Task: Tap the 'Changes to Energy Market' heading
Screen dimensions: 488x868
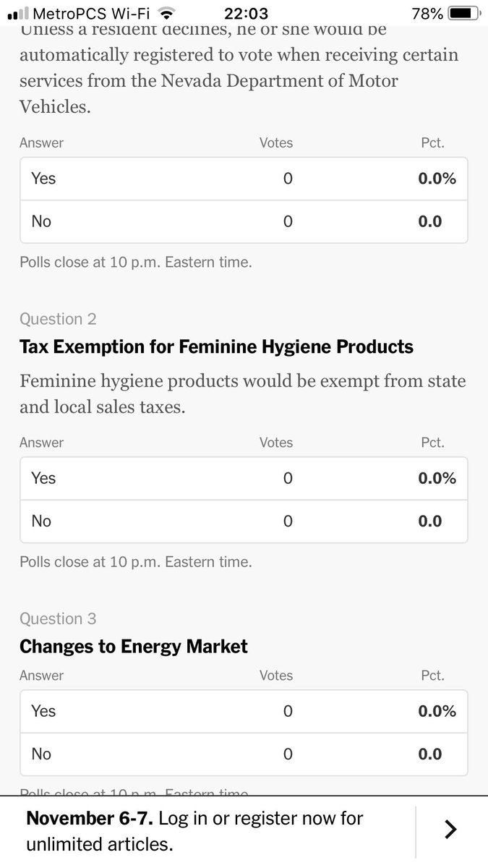Action: coord(134,646)
